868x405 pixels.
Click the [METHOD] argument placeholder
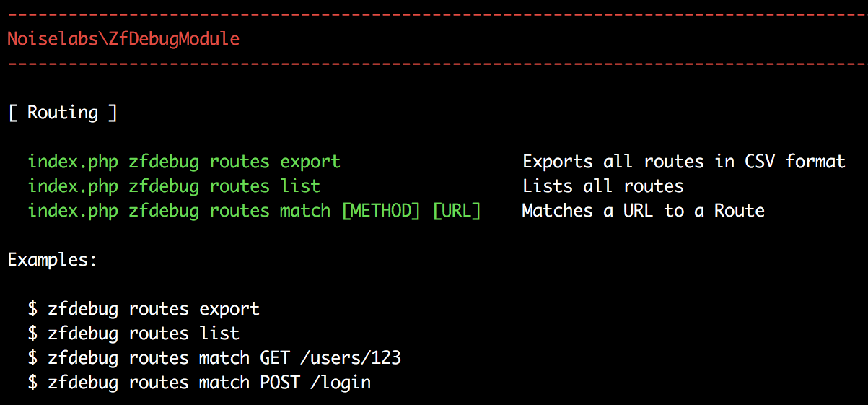[380, 211]
